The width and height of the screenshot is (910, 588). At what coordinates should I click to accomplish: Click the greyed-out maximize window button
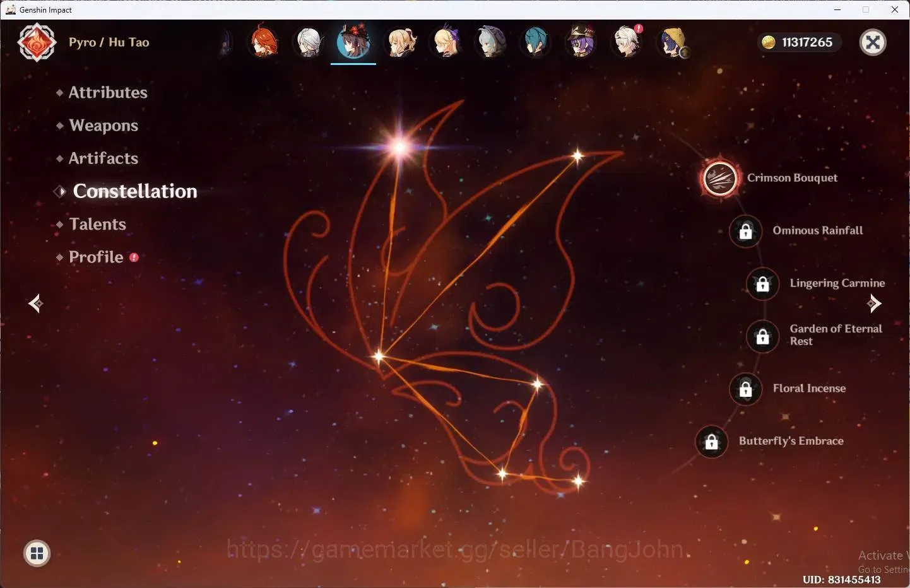pyautogui.click(x=866, y=9)
